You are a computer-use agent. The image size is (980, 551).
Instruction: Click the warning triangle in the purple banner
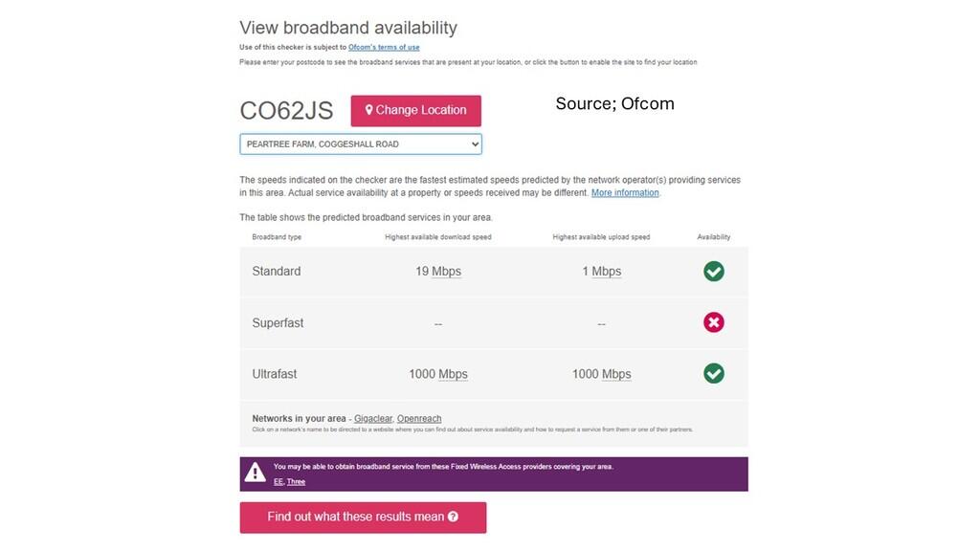255,473
